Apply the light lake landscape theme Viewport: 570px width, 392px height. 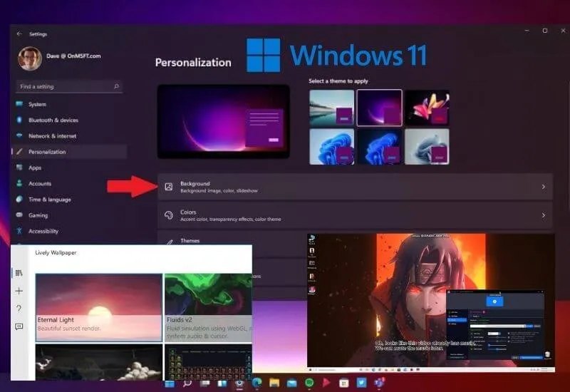click(x=331, y=108)
